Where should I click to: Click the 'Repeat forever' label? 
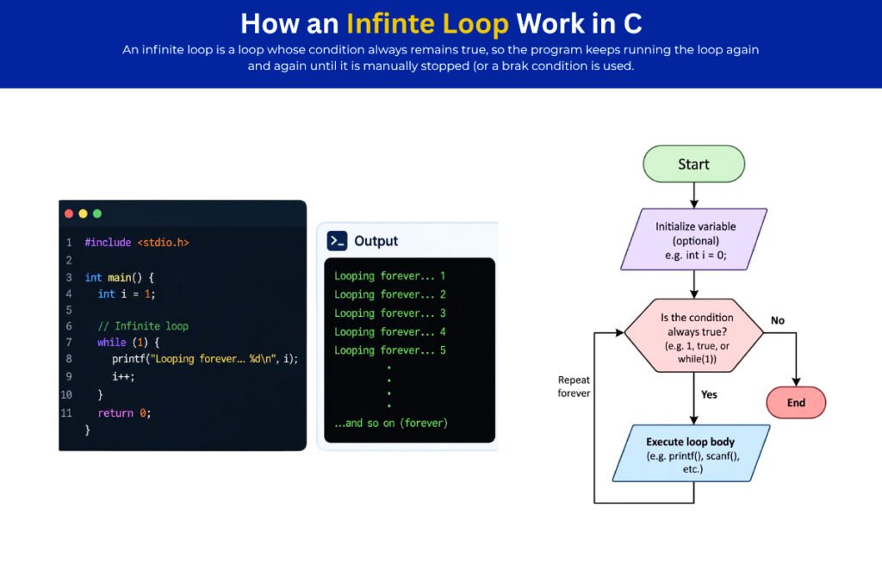(x=574, y=387)
